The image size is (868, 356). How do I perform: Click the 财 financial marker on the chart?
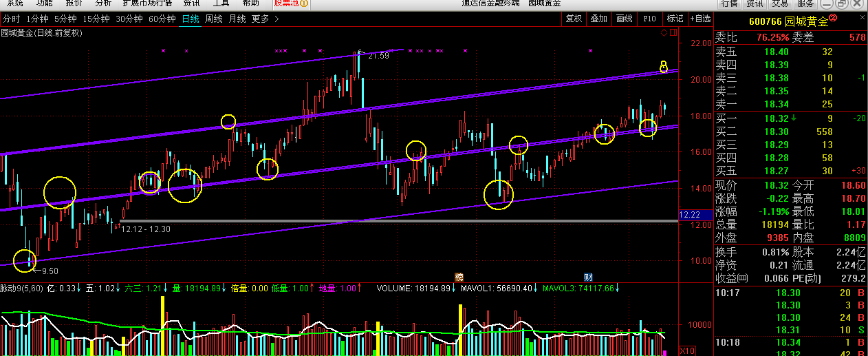589,276
